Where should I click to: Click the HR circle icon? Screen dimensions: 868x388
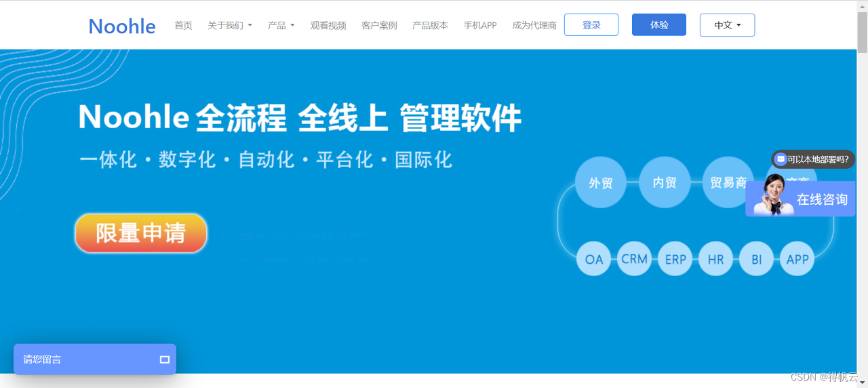click(x=715, y=259)
